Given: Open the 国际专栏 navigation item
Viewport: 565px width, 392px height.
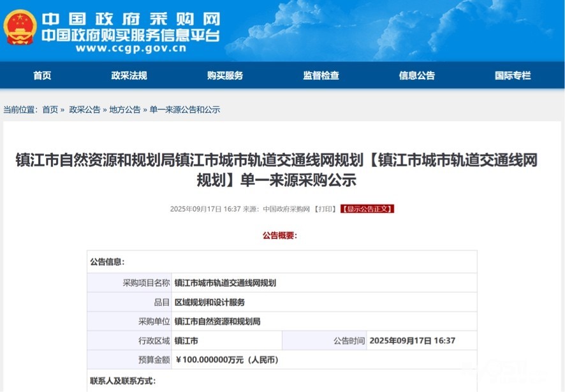Looking at the screenshot, I should [x=513, y=75].
